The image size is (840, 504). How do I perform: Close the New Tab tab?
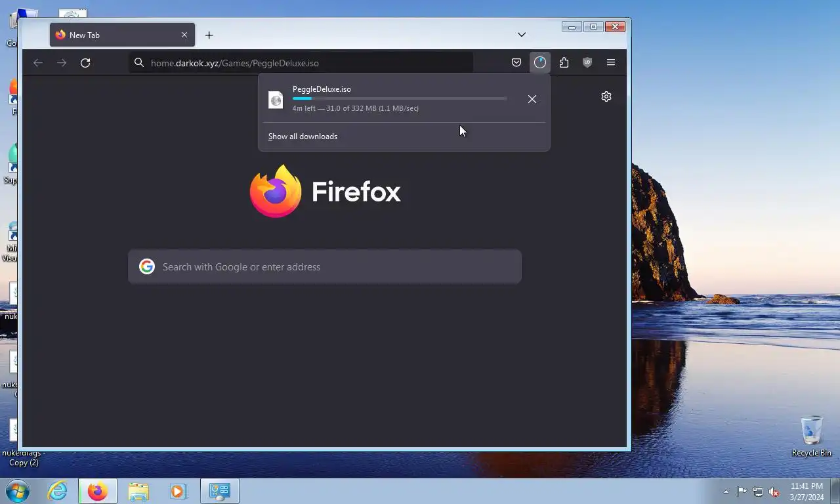184,35
